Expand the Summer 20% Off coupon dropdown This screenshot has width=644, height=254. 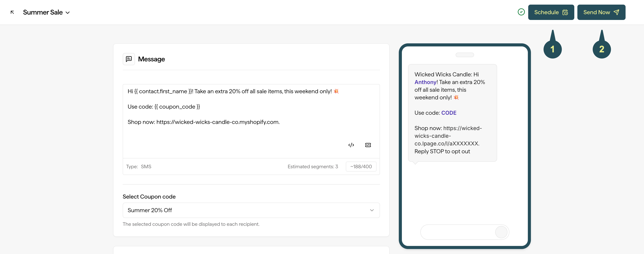point(251,210)
